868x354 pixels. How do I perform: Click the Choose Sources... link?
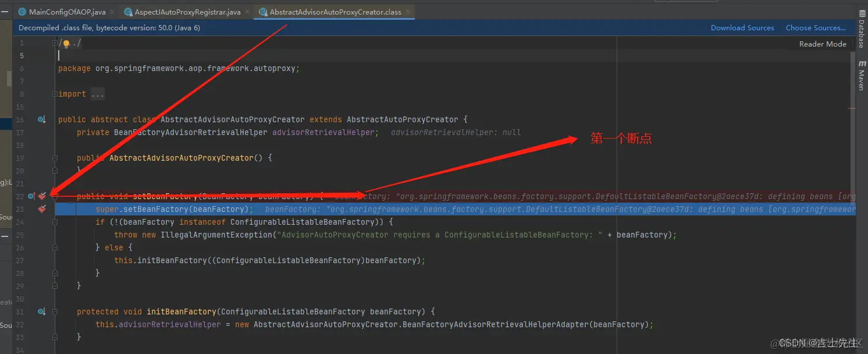(x=816, y=28)
